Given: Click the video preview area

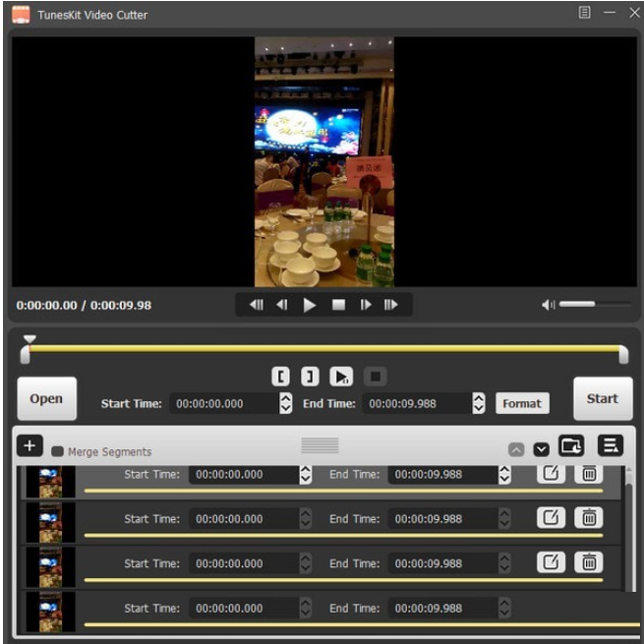Looking at the screenshot, I should [x=324, y=161].
